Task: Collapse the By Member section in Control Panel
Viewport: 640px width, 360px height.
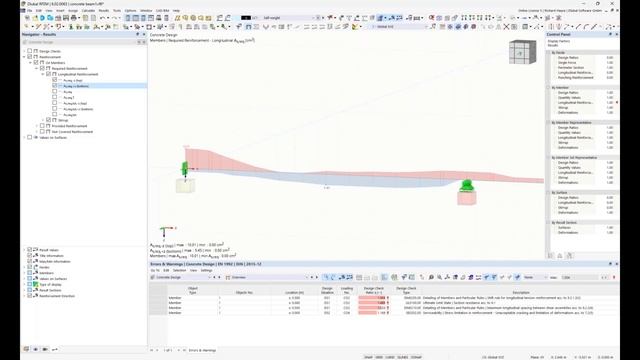Action: click(x=549, y=87)
